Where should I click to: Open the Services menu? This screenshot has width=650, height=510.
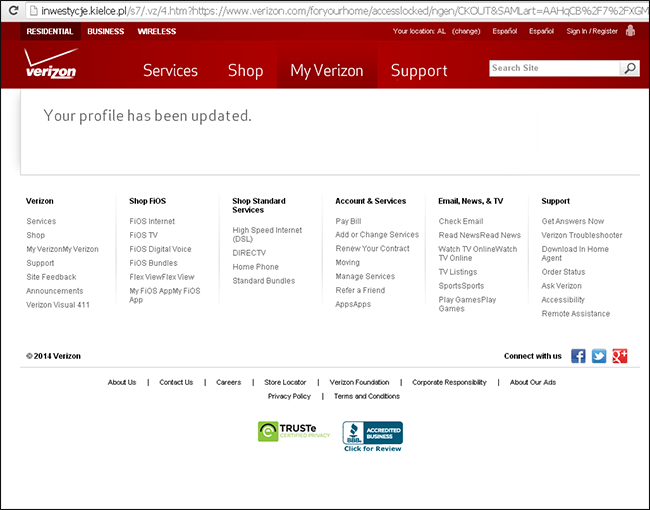click(x=170, y=70)
